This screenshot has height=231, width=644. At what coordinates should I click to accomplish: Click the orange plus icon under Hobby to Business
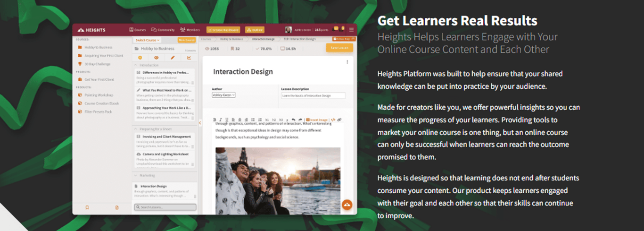click(140, 58)
